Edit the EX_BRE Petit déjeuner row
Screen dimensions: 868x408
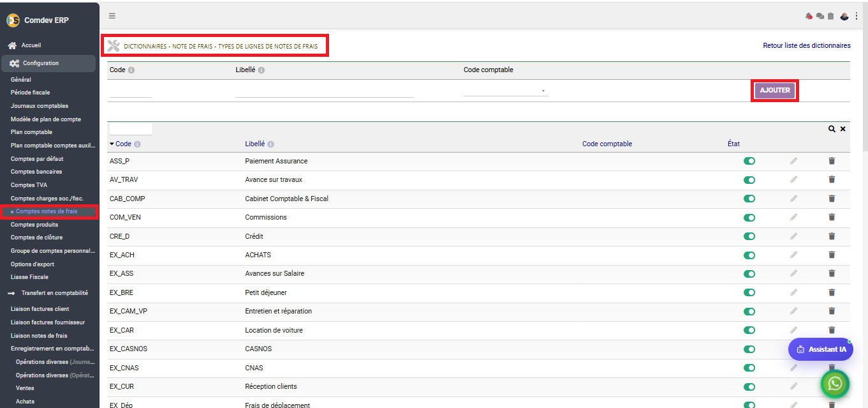click(x=793, y=292)
